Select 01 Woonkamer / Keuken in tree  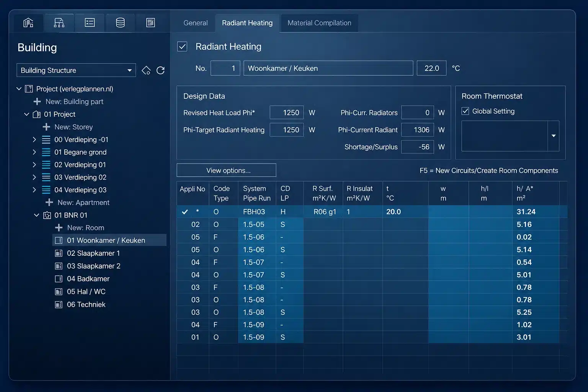pos(109,240)
